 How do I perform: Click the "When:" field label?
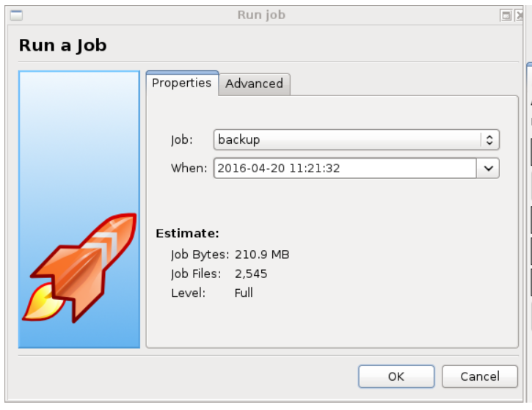pos(189,168)
